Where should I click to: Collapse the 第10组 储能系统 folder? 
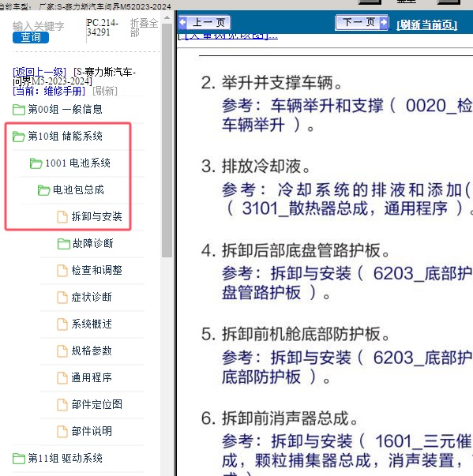(x=65, y=137)
